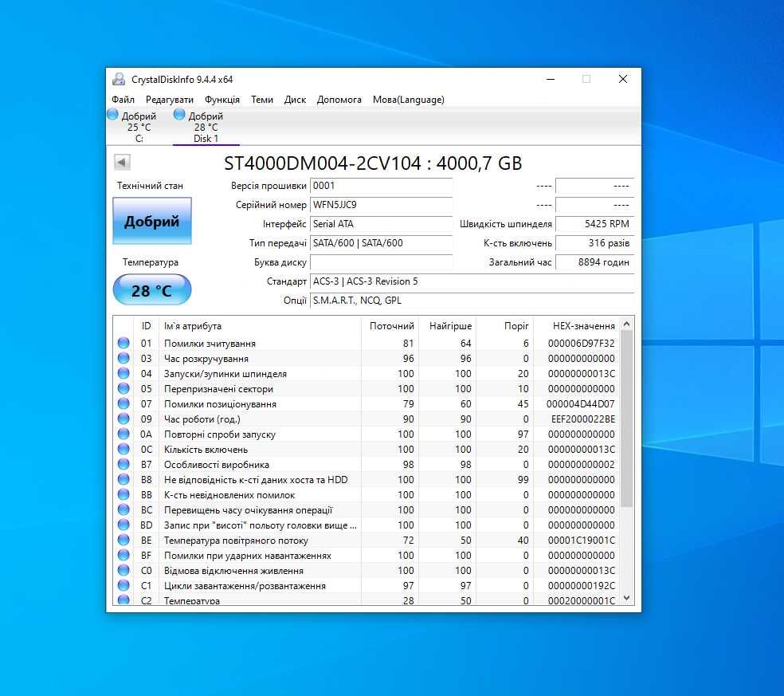Screen dimensions: 784x696
Task: Select the Кількість включень row text
Action: pyautogui.click(x=206, y=450)
